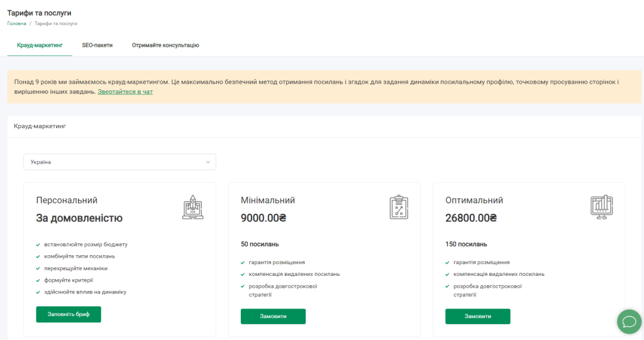Viewport: 644px width, 340px height.
Task: Select the Крауд-маркетинг tab
Action: [x=40, y=45]
